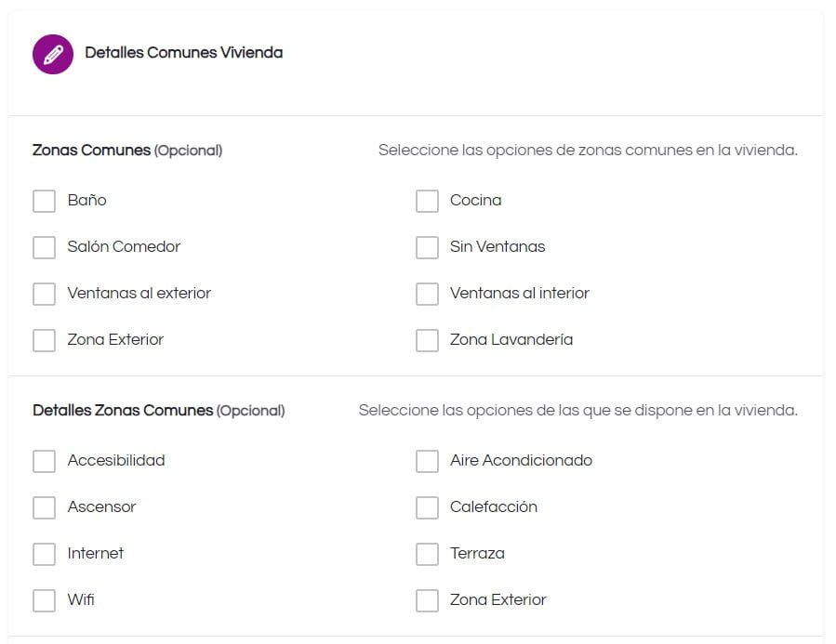This screenshot has height=644, width=836.
Task: Toggle the Calefacción checkbox
Action: coord(427,507)
